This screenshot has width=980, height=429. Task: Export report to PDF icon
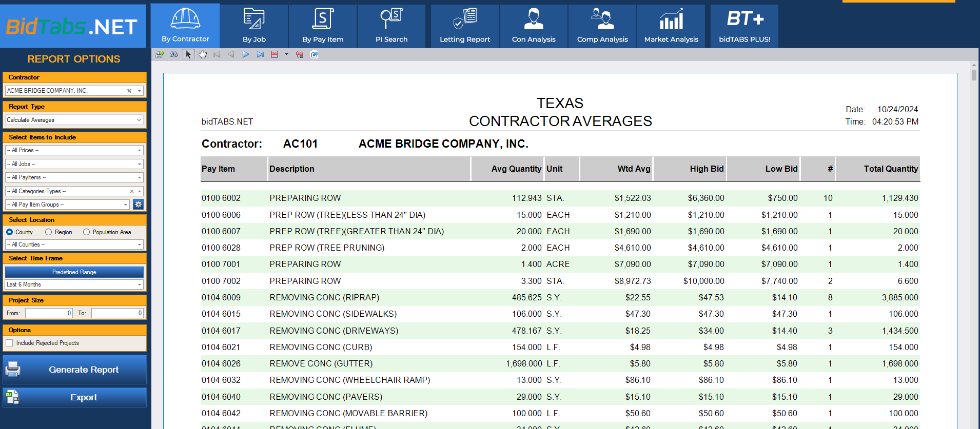point(275,54)
